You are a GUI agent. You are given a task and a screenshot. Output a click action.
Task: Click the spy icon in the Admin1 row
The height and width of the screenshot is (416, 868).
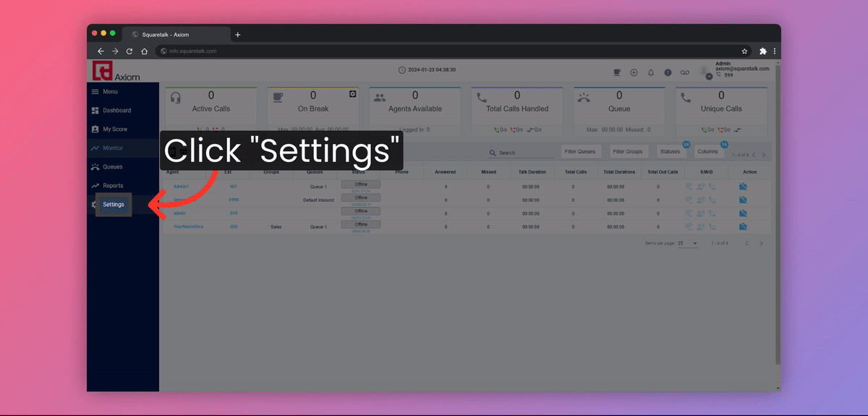pos(689,187)
